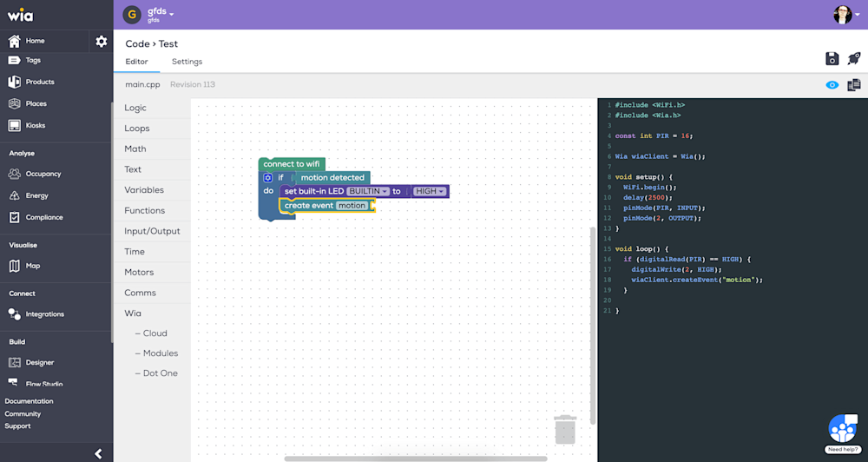Screen dimensions: 868x462
Task: Open the Input/Output block category
Action: pyautogui.click(x=152, y=231)
